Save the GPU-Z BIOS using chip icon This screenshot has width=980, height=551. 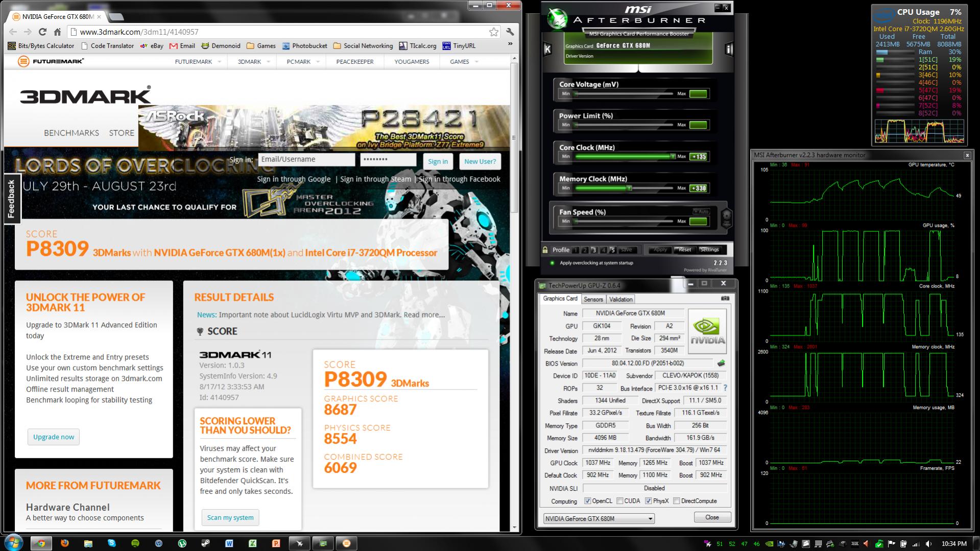tap(721, 363)
